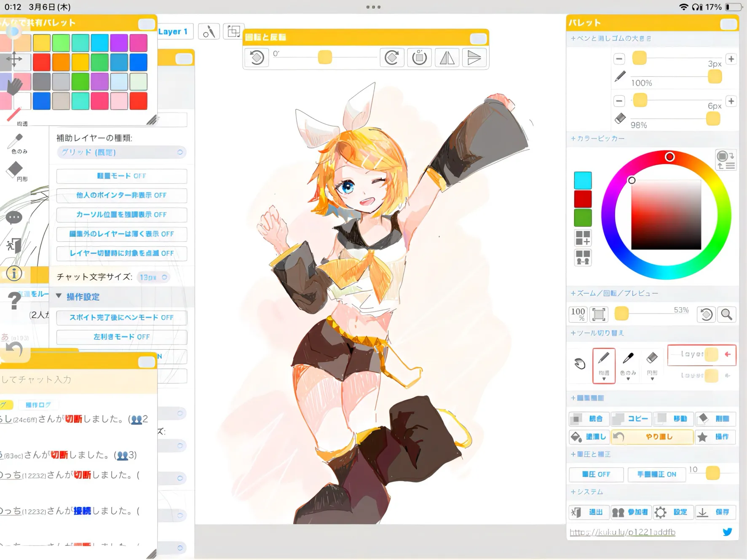Toggle the pen pressure 圧 OFF button
Viewport: 747px width, 560px height.
click(596, 474)
